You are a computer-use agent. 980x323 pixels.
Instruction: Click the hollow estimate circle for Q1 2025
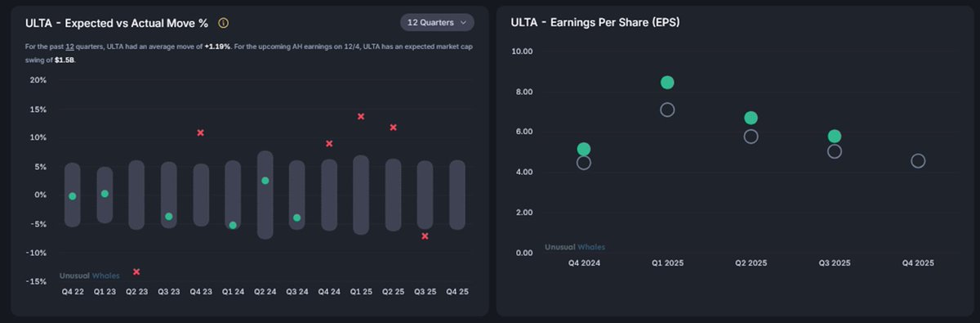point(667,110)
